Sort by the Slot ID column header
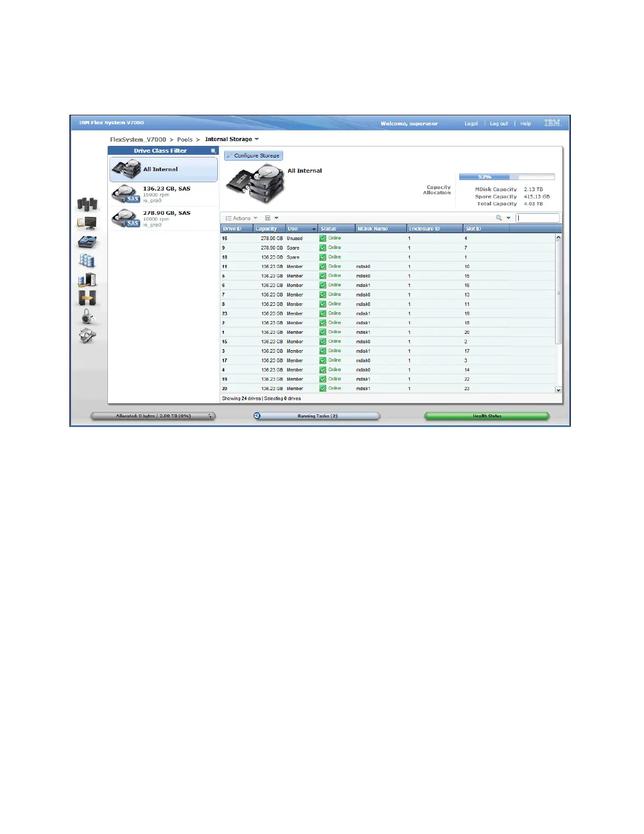The width and height of the screenshot is (644, 834). click(x=487, y=229)
